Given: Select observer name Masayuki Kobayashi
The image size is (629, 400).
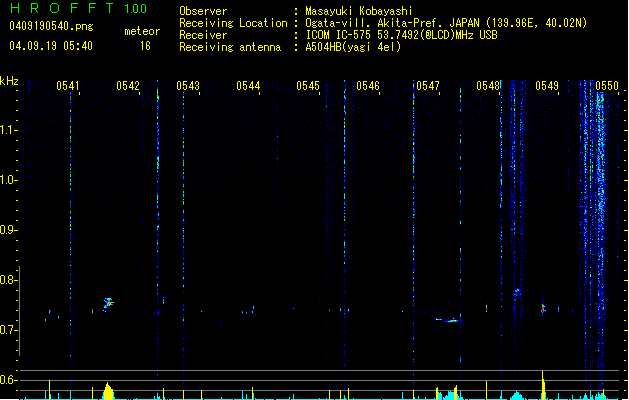Looking at the screenshot, I should [359, 11].
